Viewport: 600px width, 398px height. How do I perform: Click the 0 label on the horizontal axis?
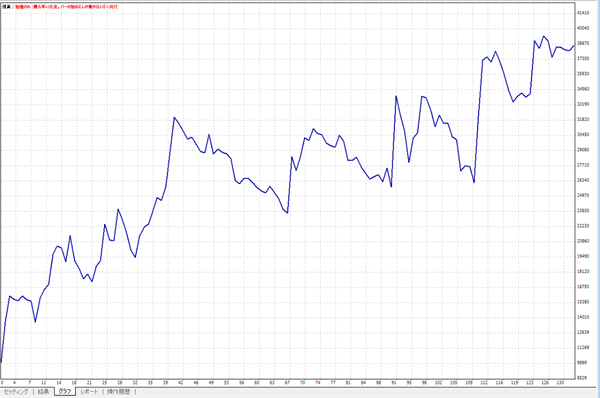pyautogui.click(x=2, y=383)
